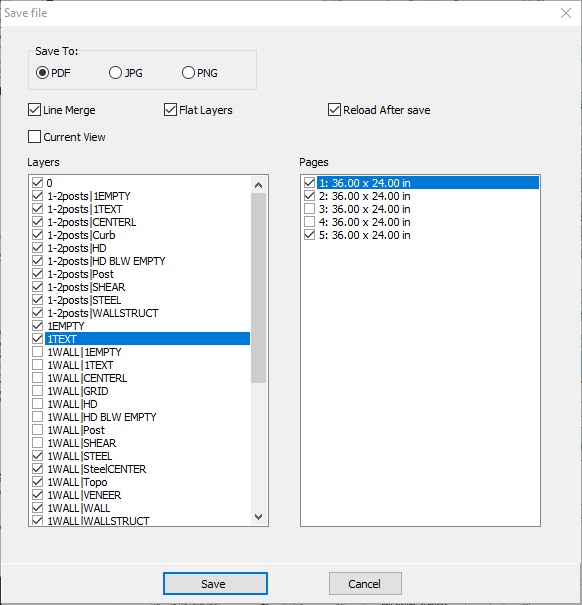Select the JPG radio button
582x605 pixels.
[x=115, y=73]
